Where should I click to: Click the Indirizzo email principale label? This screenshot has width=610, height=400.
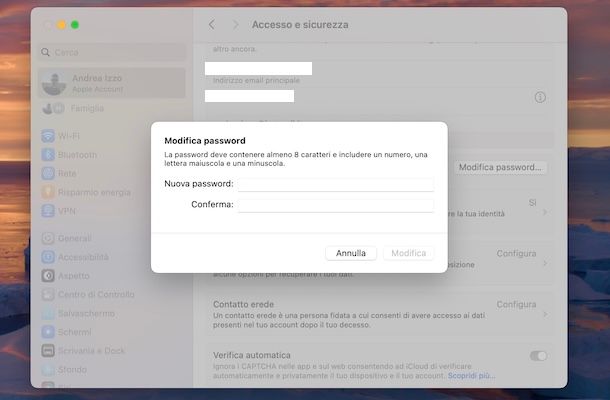click(x=256, y=80)
